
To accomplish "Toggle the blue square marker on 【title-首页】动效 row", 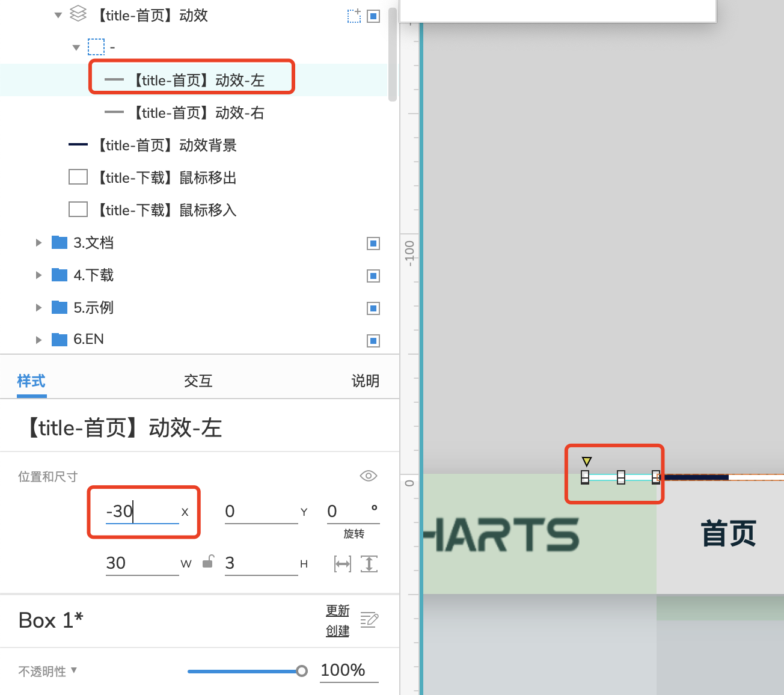I will coord(373,16).
